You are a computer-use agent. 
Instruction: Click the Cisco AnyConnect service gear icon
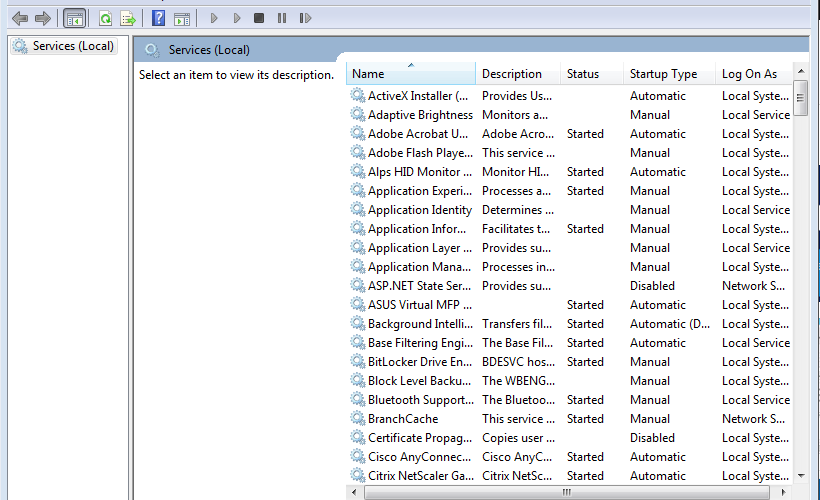click(358, 457)
